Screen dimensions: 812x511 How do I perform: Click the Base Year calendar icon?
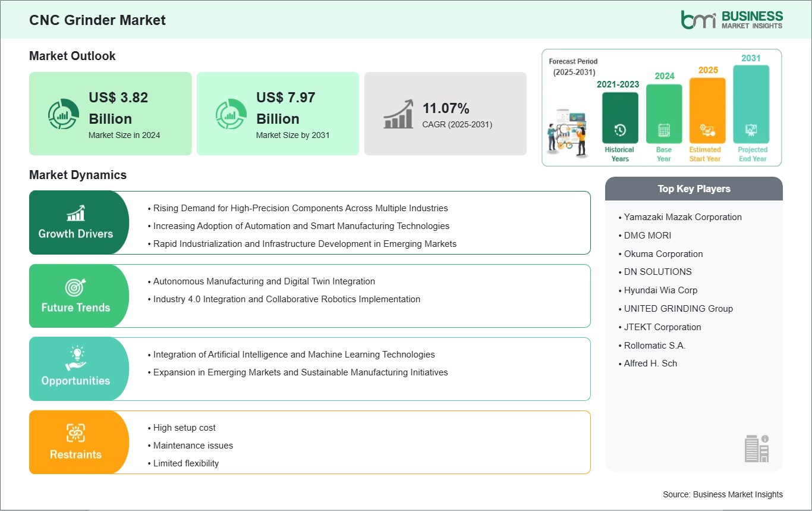[x=663, y=130]
